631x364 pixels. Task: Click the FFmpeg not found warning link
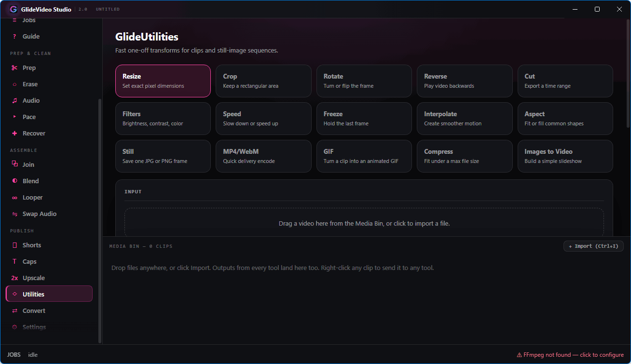point(570,355)
